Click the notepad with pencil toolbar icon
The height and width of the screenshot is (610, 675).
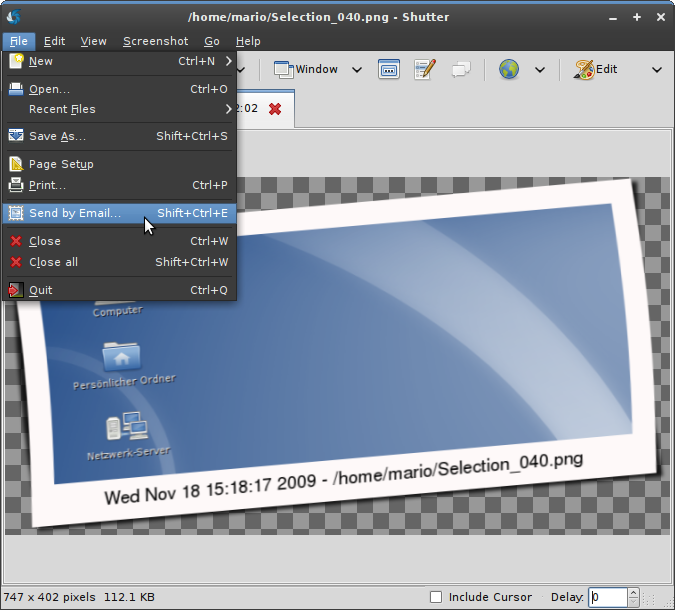pyautogui.click(x=425, y=69)
